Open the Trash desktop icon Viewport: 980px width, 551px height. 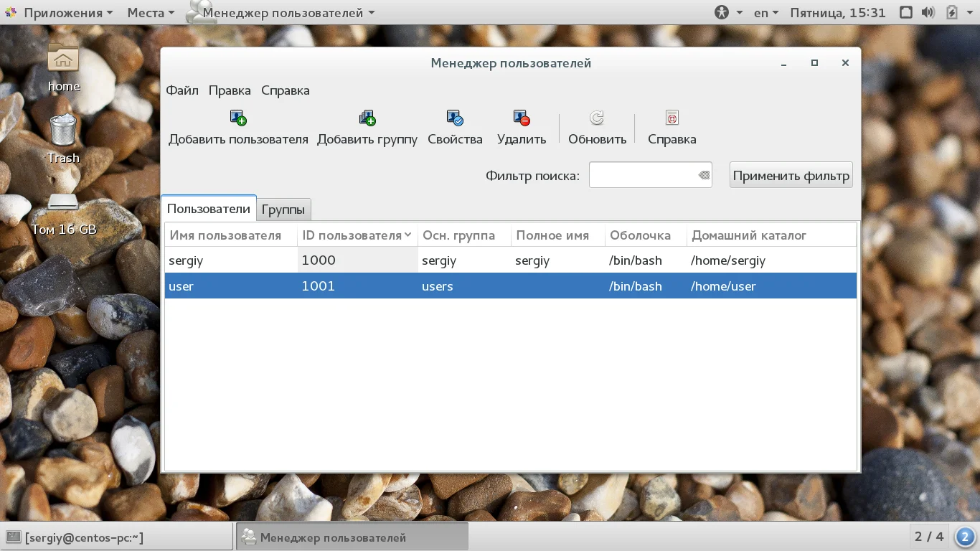(x=63, y=130)
